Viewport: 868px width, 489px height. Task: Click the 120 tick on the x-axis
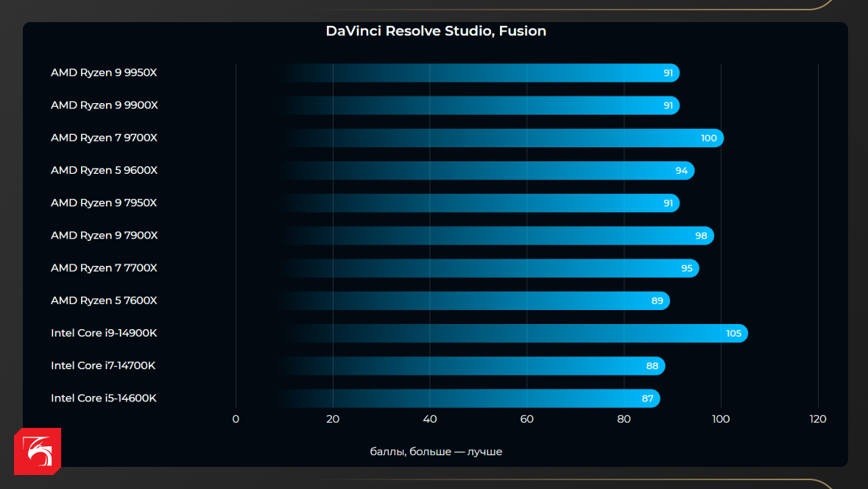click(818, 419)
